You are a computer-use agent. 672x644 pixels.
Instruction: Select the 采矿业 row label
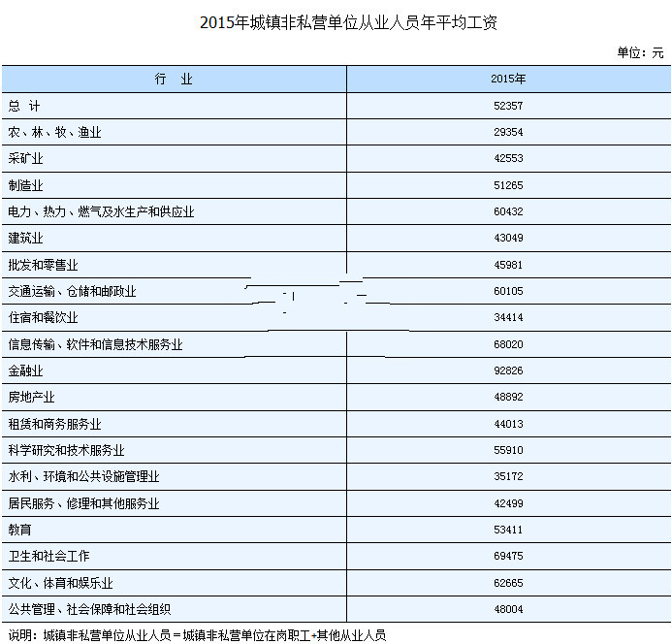pyautogui.click(x=26, y=158)
